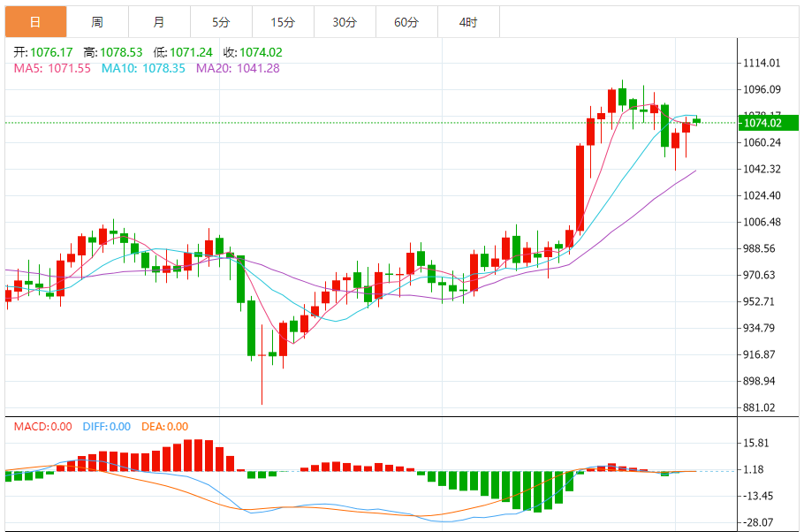Click the MA10: 1078.35 indicator label
The width and height of the screenshot is (804, 532).
[143, 68]
